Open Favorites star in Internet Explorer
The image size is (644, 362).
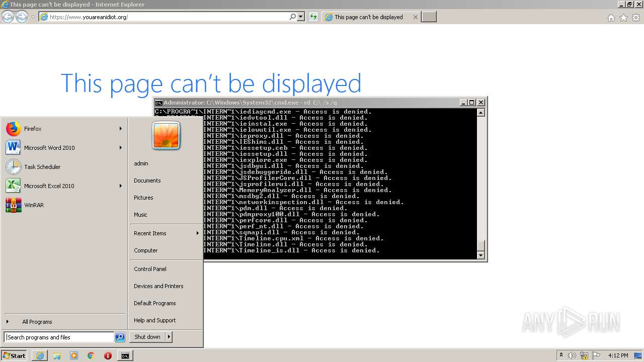tap(623, 18)
